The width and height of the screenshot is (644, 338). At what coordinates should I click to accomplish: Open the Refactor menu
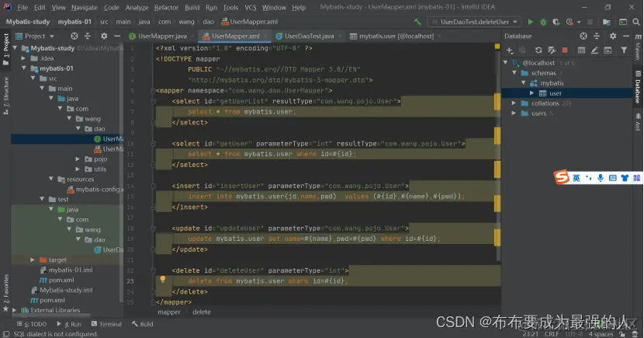[x=166, y=8]
